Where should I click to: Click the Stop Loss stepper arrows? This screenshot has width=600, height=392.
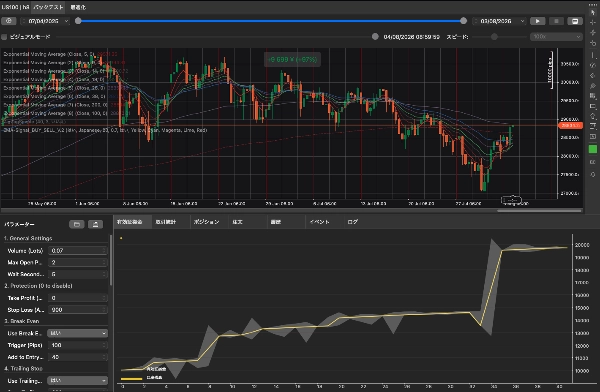pos(104,310)
